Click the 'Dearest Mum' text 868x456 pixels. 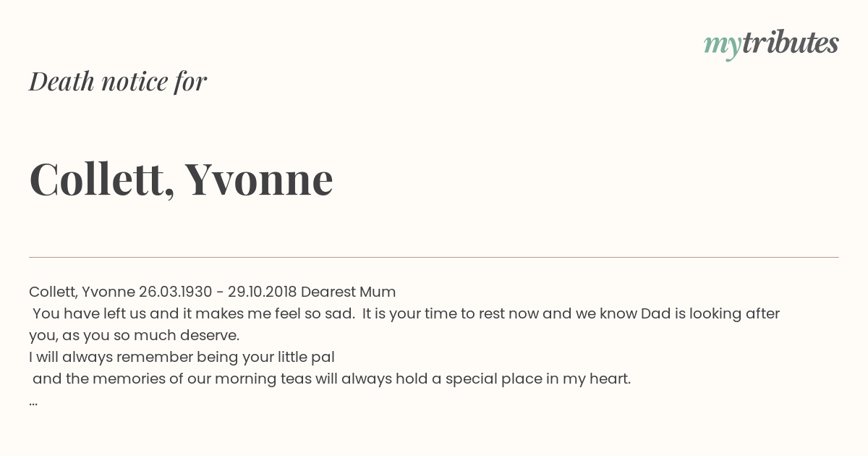pos(348,292)
